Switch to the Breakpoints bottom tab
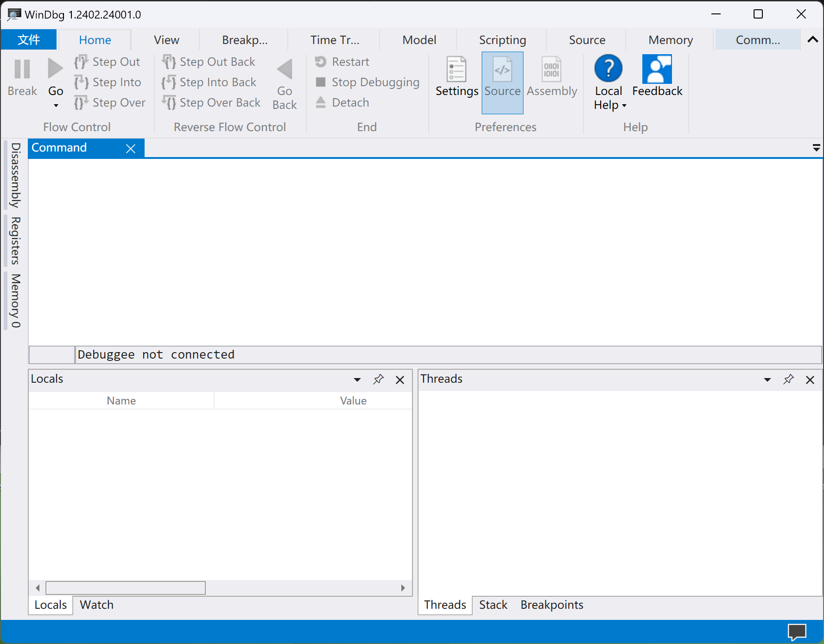This screenshot has width=824, height=644. (551, 605)
